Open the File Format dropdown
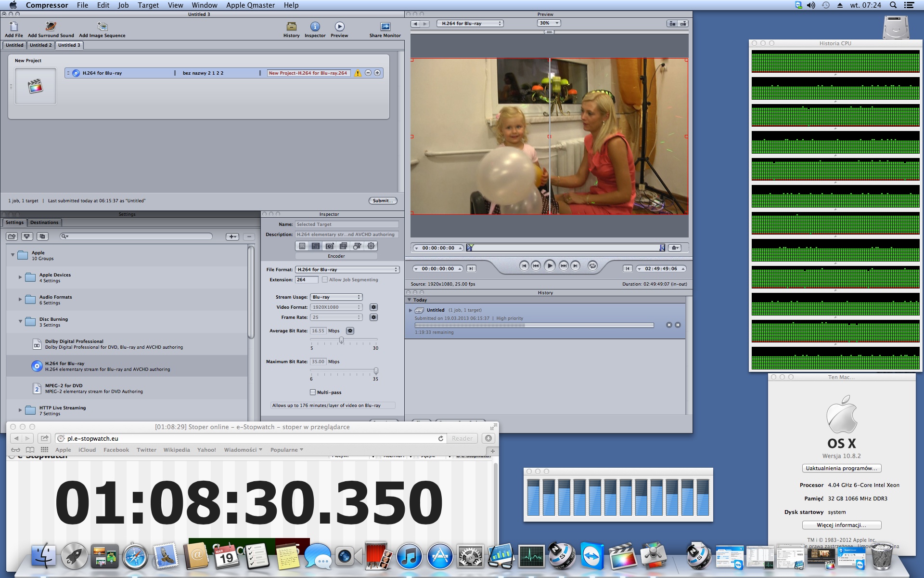The height and width of the screenshot is (578, 924). click(x=347, y=270)
